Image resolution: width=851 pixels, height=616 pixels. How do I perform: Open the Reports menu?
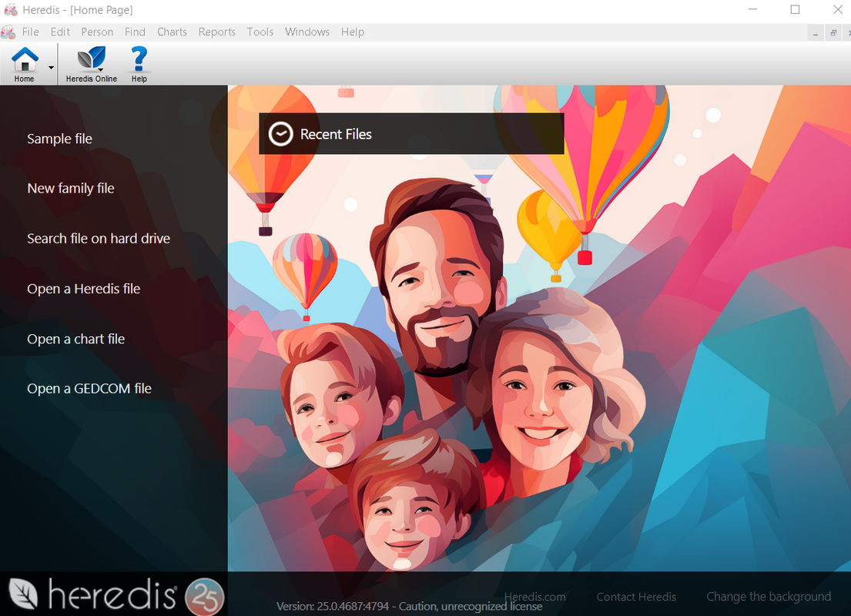pos(217,32)
